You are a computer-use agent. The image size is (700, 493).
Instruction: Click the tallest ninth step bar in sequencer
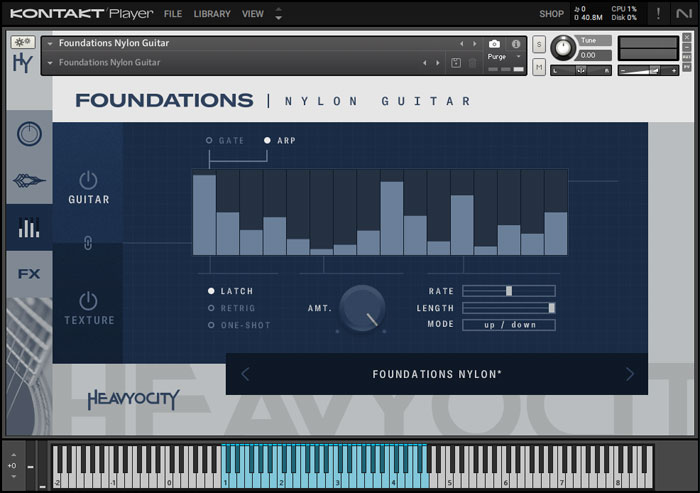[x=392, y=218]
